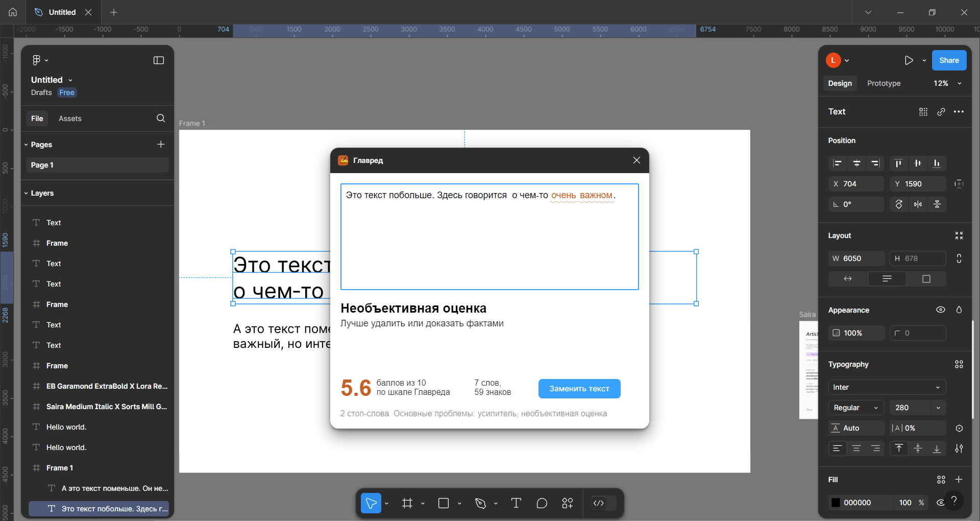Align bottom in Position section
The height and width of the screenshot is (521, 980).
pos(937,163)
